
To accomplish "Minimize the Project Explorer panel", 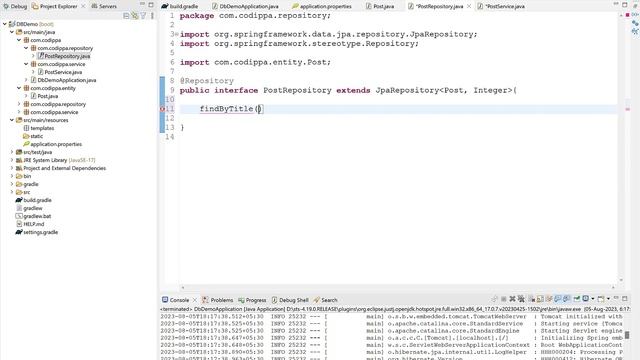I will (142, 4).
